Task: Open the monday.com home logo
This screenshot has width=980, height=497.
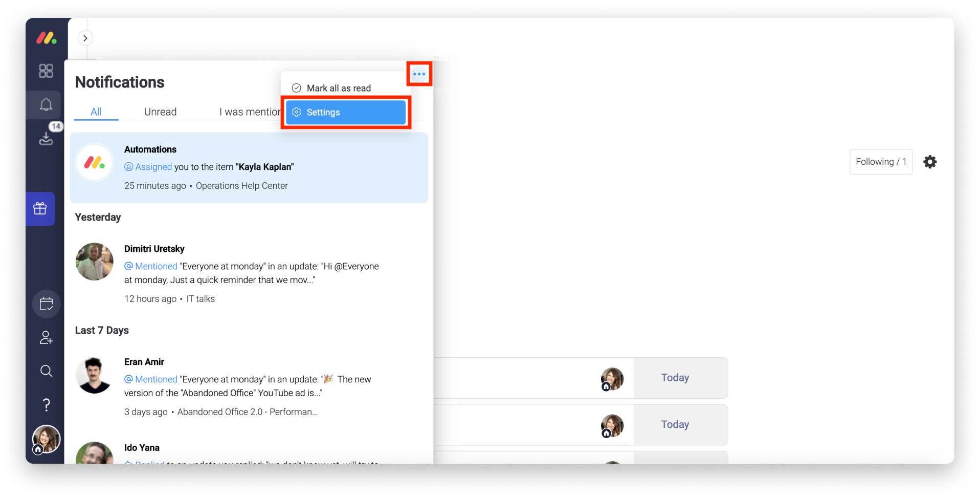Action: click(46, 38)
